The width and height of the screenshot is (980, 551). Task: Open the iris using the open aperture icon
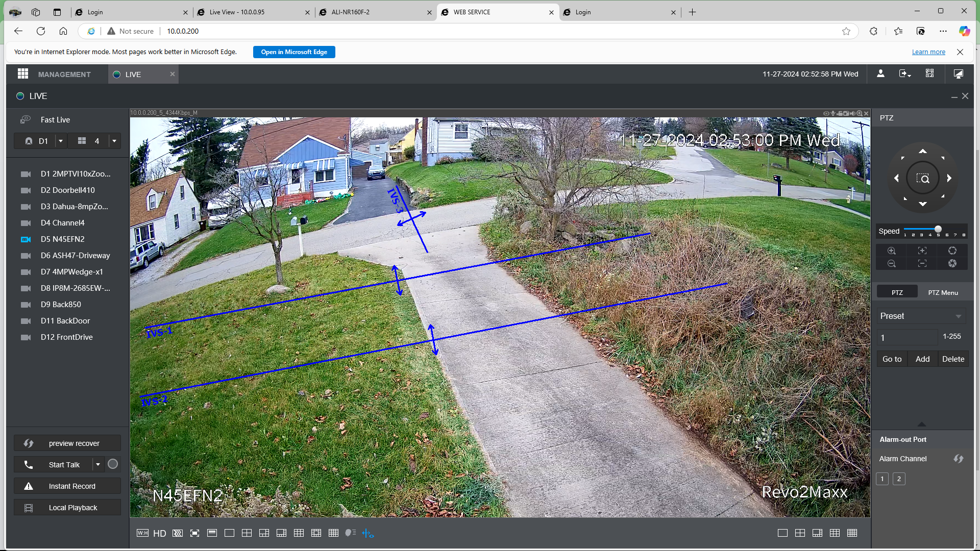[x=952, y=251]
